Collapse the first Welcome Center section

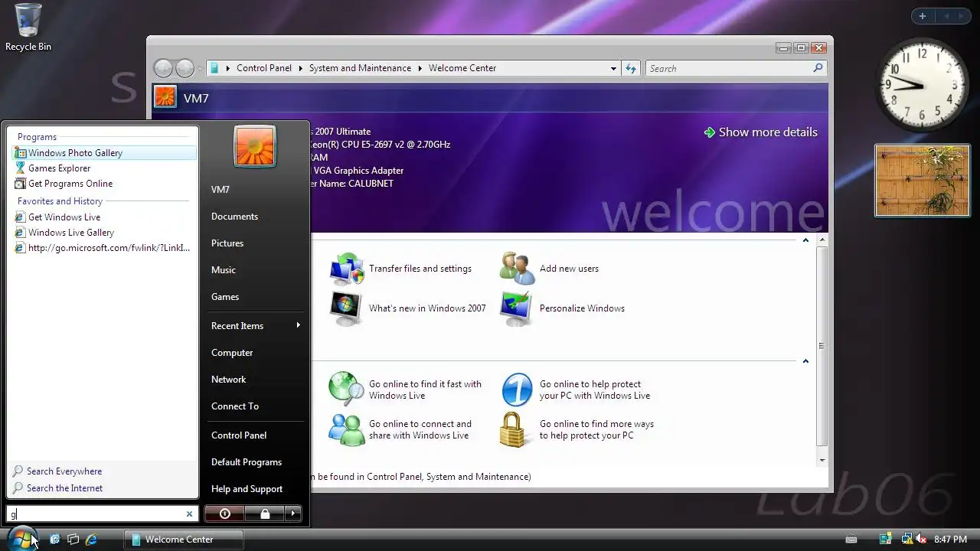coord(805,240)
